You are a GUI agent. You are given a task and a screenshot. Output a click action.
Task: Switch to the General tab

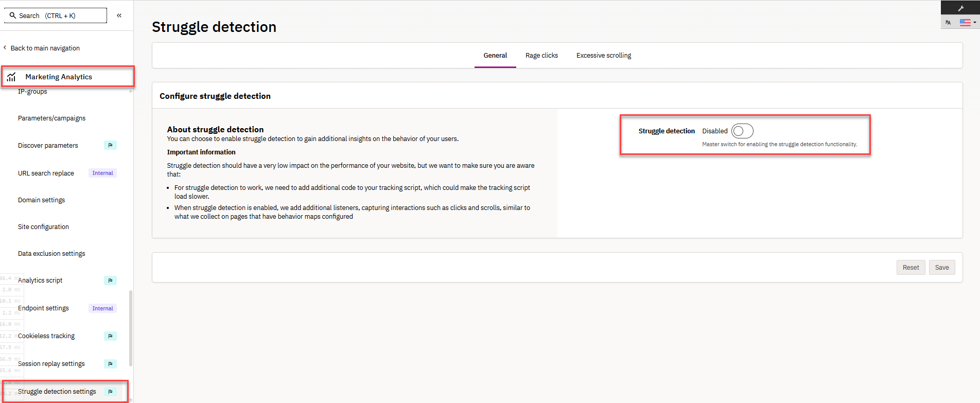point(495,56)
